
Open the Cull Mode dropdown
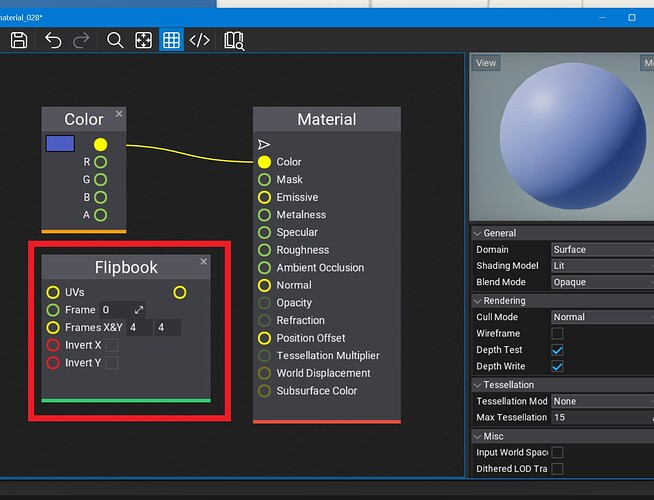pos(602,317)
